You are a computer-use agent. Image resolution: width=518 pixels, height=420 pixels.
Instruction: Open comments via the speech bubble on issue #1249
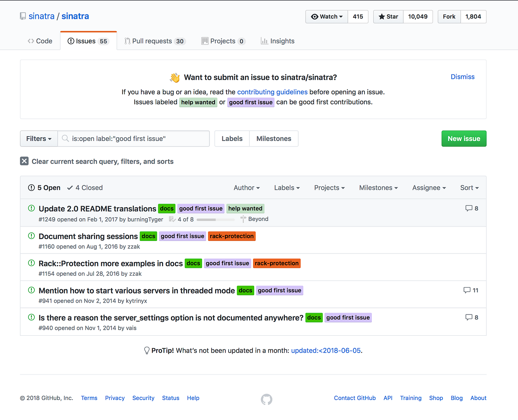point(469,208)
